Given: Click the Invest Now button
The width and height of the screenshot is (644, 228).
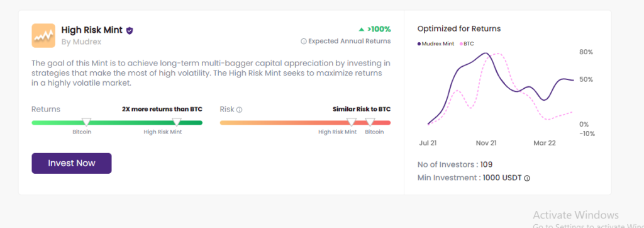Looking at the screenshot, I should [72, 163].
